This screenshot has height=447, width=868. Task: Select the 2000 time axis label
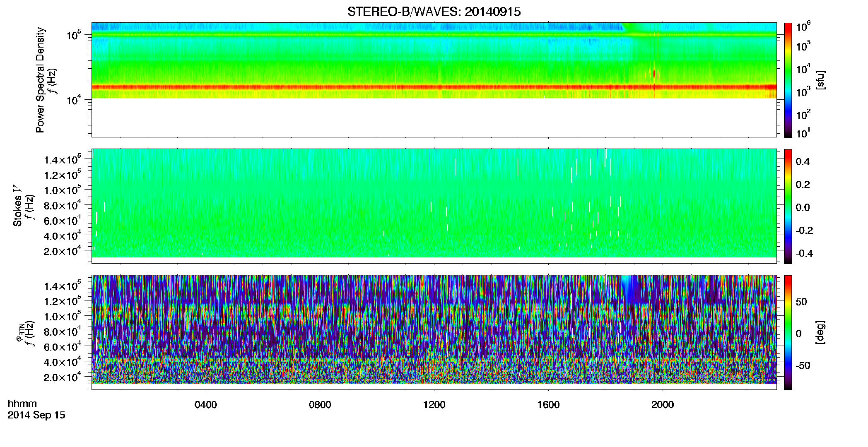coord(663,404)
